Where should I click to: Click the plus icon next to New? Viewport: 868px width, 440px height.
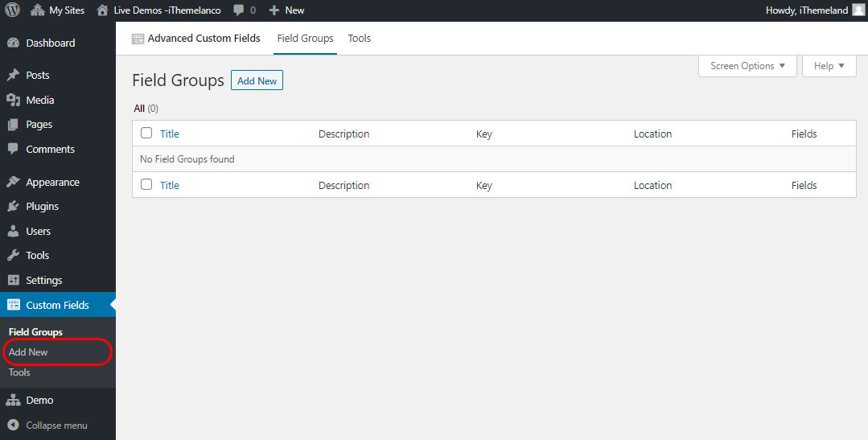coord(274,10)
